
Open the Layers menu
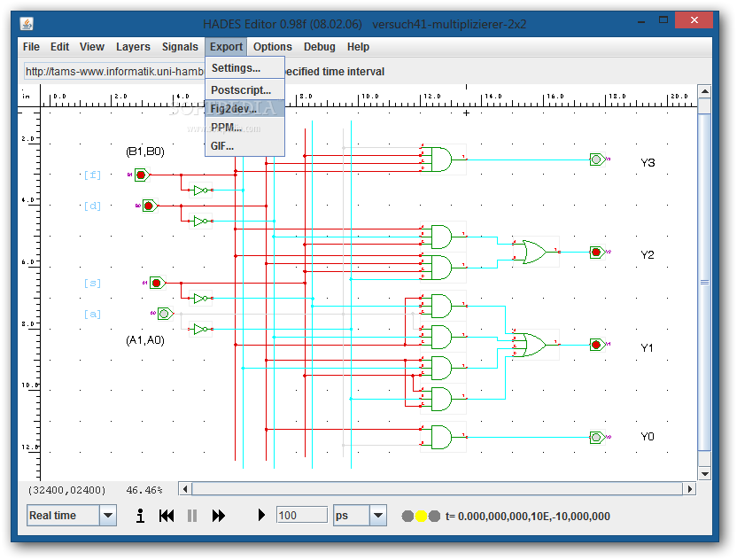[x=133, y=47]
